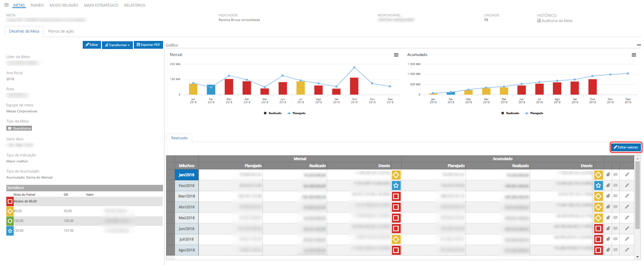The height and width of the screenshot is (265, 644).
Task: Open the hamburger menu beside METAS
Action: tap(6, 5)
